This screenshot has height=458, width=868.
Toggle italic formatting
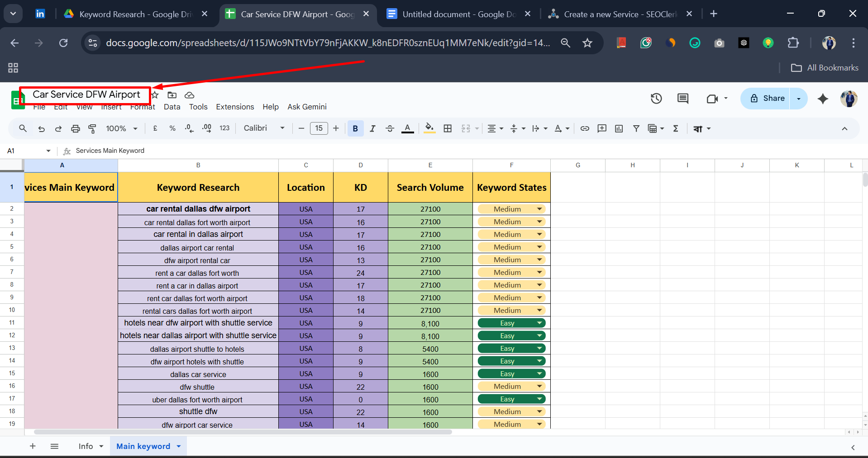(x=372, y=128)
